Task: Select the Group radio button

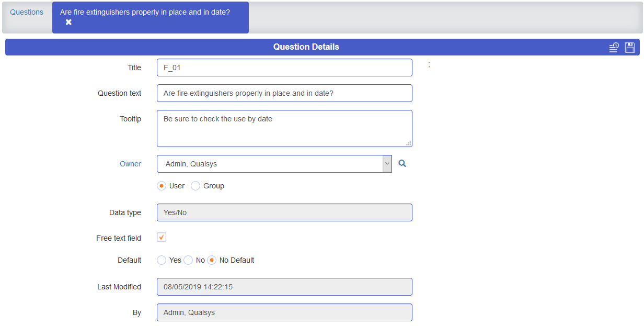Action: coord(195,186)
